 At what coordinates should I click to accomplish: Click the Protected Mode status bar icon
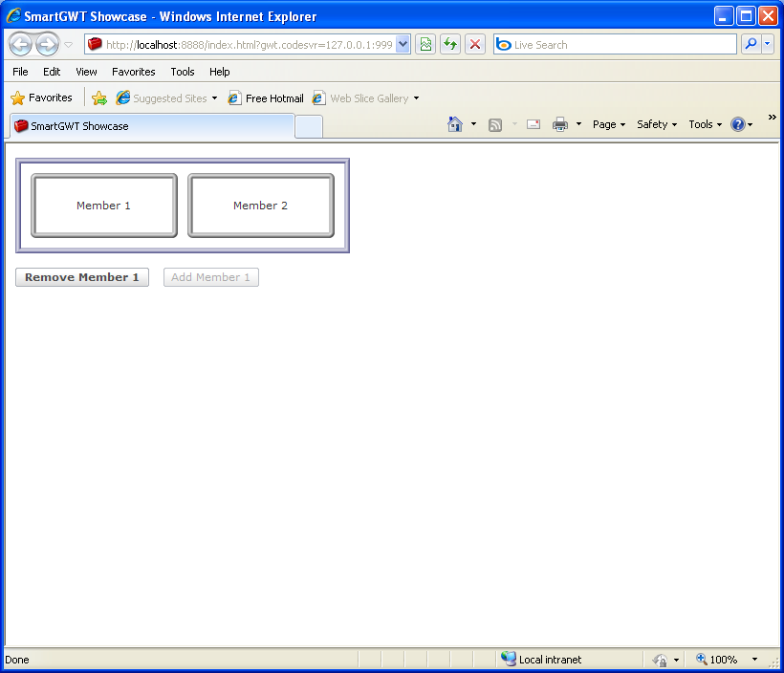pyautogui.click(x=660, y=660)
